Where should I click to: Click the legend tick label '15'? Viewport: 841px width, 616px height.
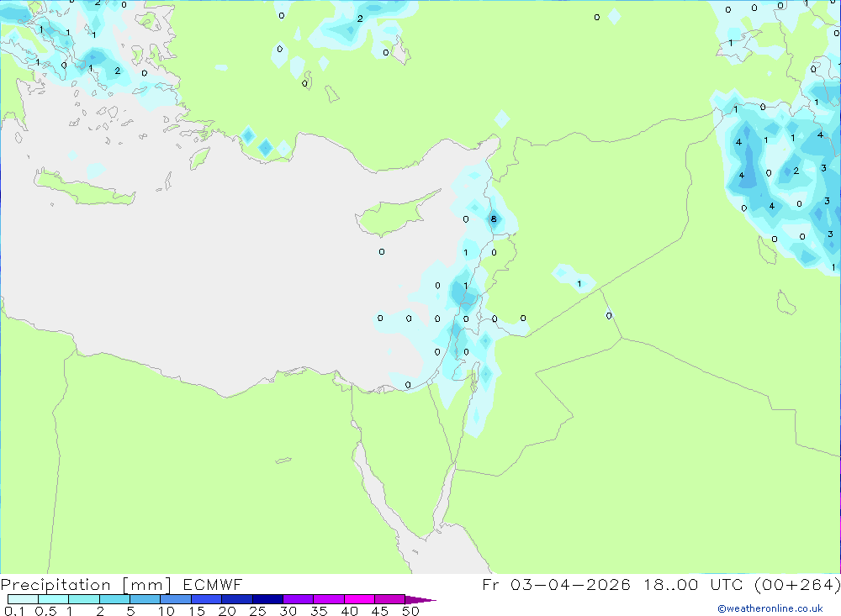pos(197,611)
